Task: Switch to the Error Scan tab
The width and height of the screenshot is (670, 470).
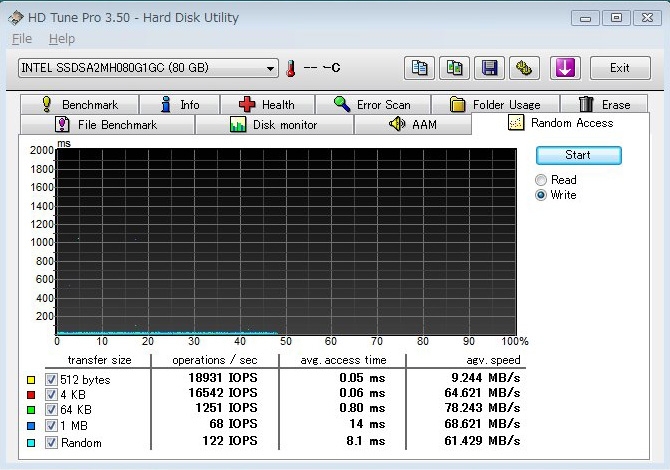Action: [x=372, y=104]
